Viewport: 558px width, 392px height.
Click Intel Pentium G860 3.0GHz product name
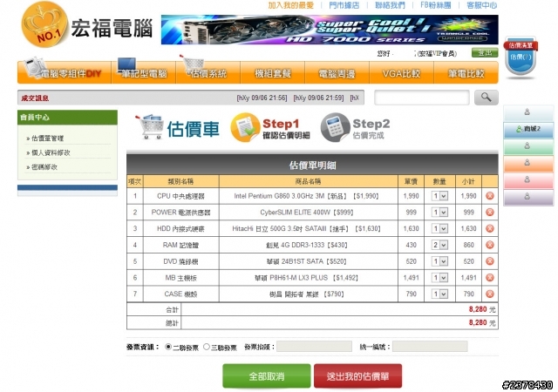click(x=306, y=196)
